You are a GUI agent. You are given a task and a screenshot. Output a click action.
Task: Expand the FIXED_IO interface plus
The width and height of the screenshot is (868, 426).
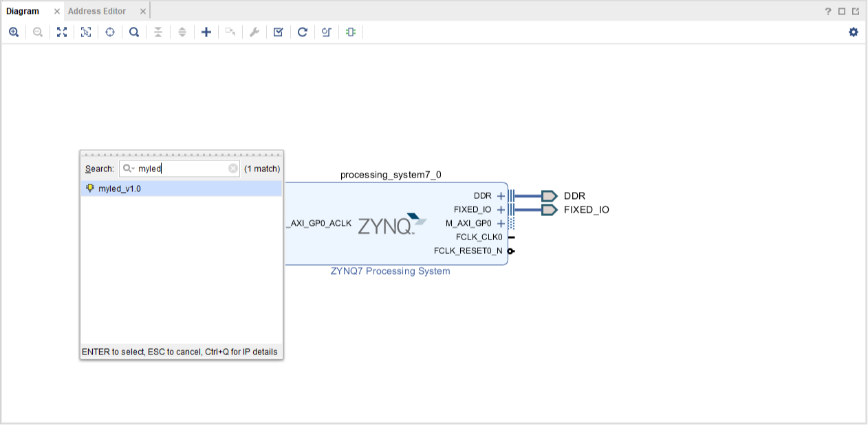(501, 210)
